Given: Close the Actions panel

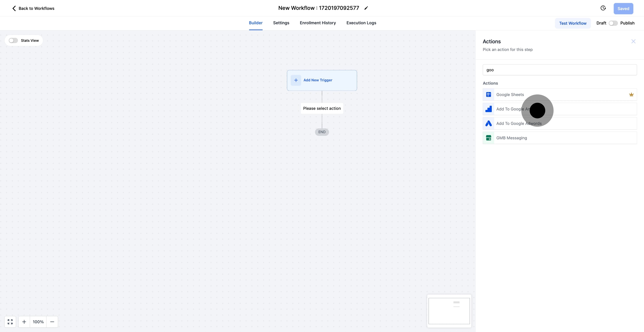Looking at the screenshot, I should click(633, 41).
